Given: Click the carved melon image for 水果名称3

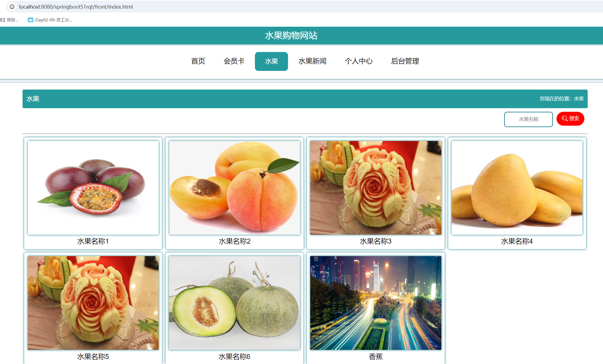Looking at the screenshot, I should pyautogui.click(x=376, y=188).
